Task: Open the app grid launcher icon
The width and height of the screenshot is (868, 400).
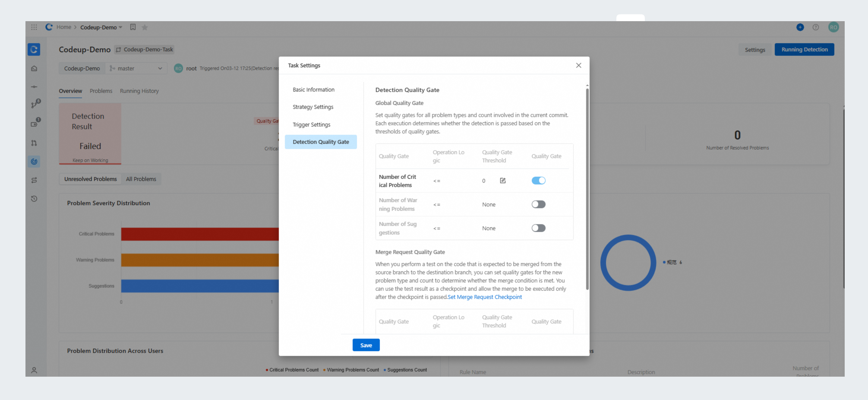Action: 34,27
